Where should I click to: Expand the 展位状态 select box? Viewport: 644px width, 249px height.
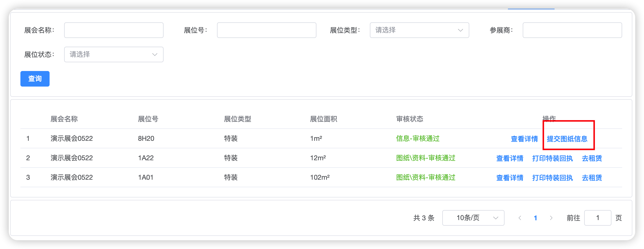[x=114, y=54]
